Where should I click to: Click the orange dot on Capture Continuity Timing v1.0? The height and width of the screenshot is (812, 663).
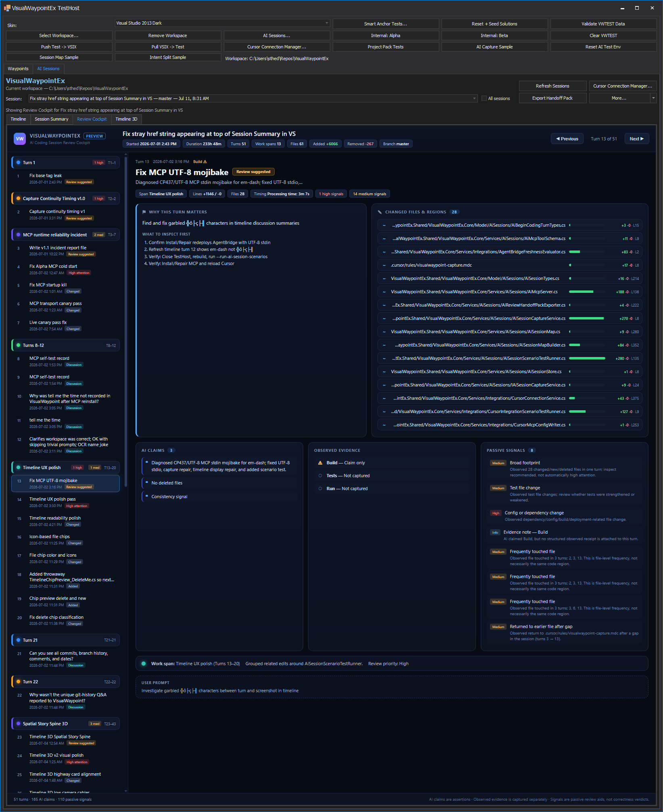(18, 198)
